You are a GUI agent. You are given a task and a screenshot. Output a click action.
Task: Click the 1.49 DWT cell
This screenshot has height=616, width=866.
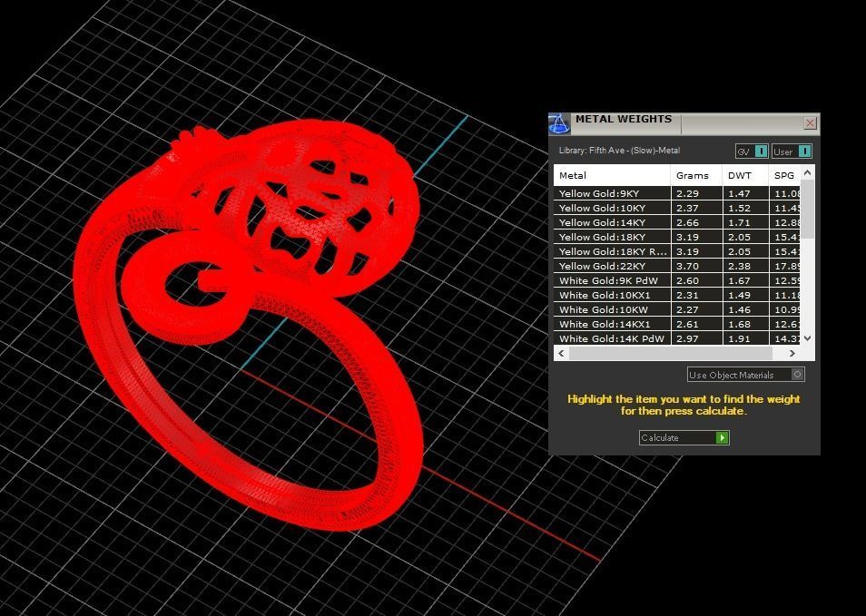tap(745, 296)
